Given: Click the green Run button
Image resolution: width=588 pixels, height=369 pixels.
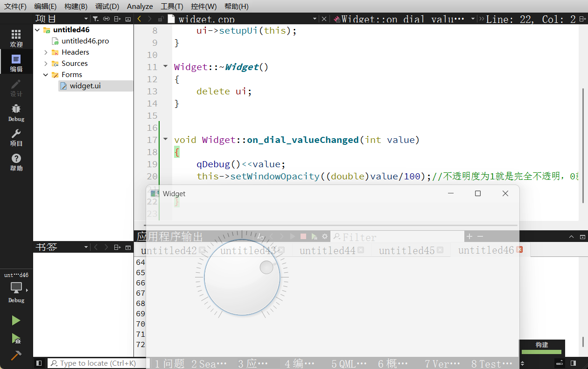Looking at the screenshot, I should tap(16, 320).
